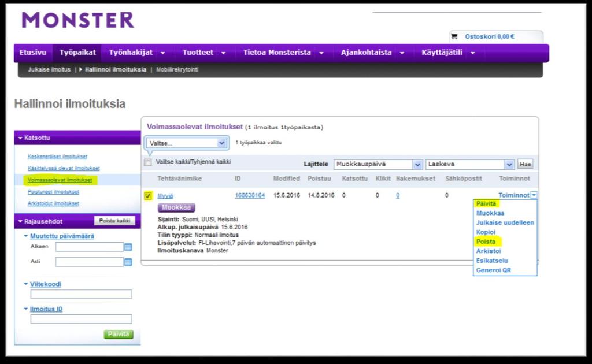The height and width of the screenshot is (364, 592).
Task: Open the Laskeva sort order dropdown
Action: pyautogui.click(x=469, y=165)
